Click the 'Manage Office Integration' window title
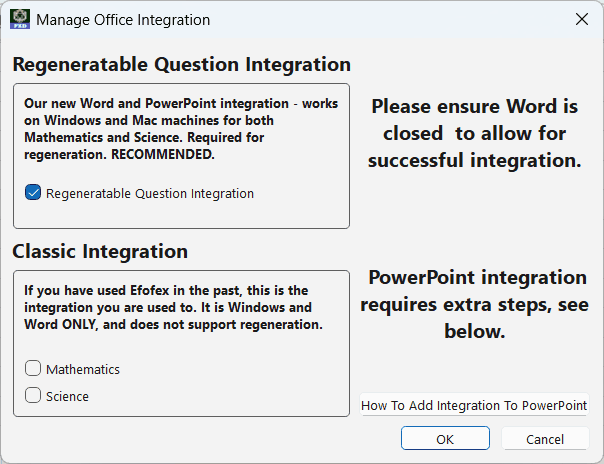604x464 pixels. tap(123, 19)
